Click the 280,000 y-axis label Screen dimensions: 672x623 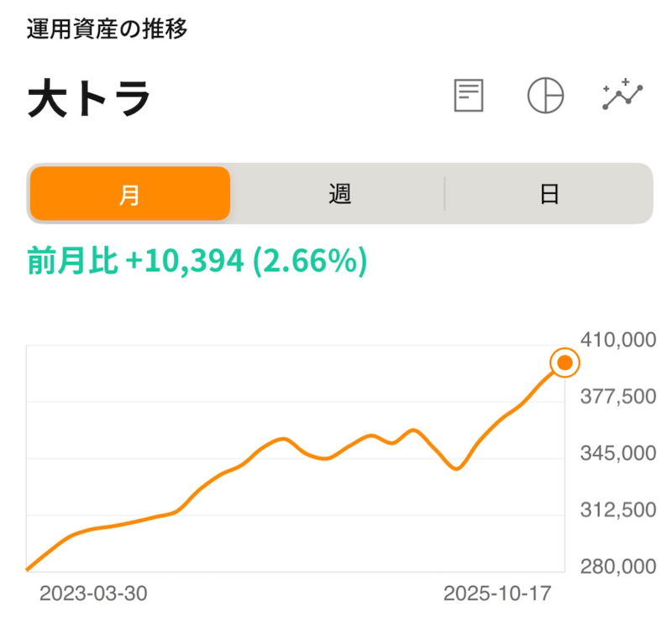click(x=617, y=567)
